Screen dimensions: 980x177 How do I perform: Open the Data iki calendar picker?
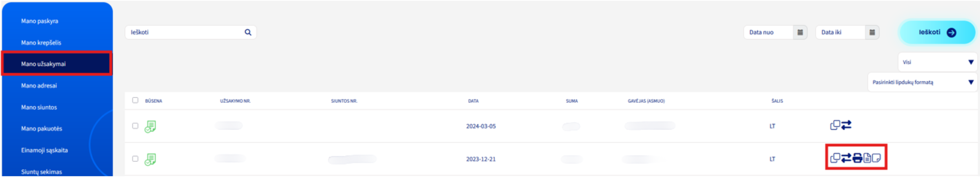[x=872, y=32]
